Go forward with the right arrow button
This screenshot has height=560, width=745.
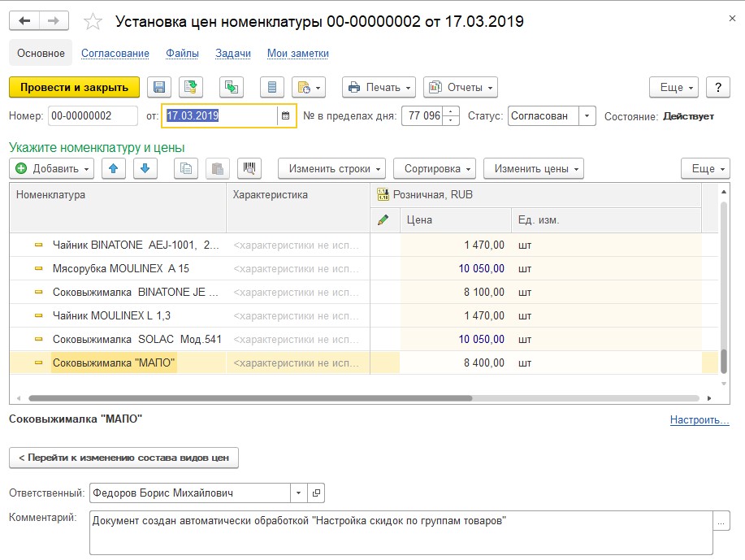[54, 21]
